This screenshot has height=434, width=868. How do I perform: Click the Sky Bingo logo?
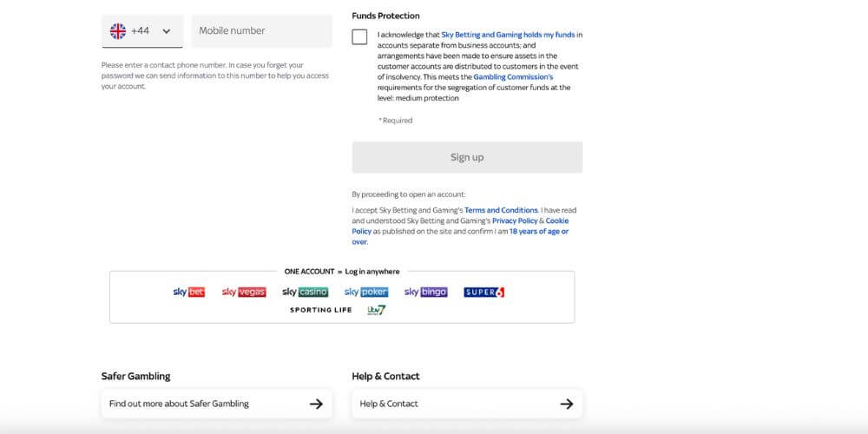click(425, 293)
